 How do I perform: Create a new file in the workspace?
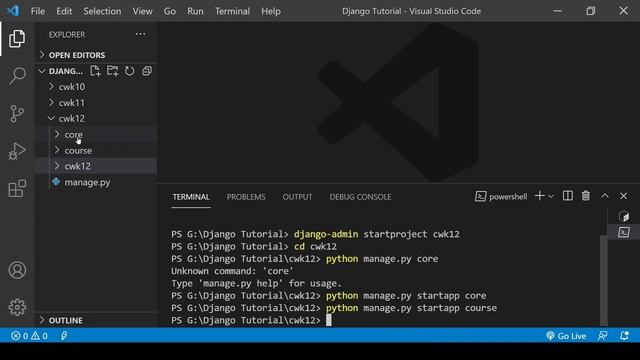(x=95, y=71)
